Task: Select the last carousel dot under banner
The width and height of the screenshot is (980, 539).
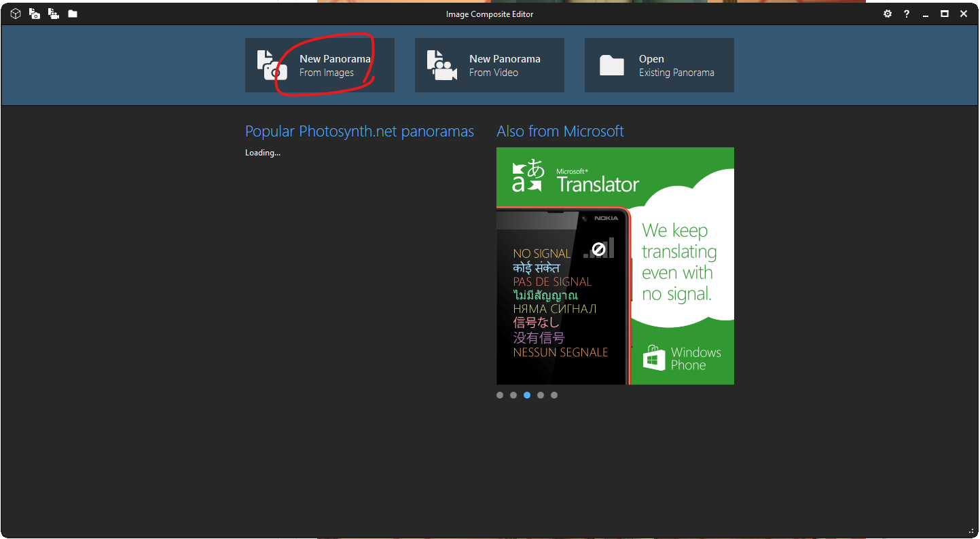Action: click(x=554, y=395)
